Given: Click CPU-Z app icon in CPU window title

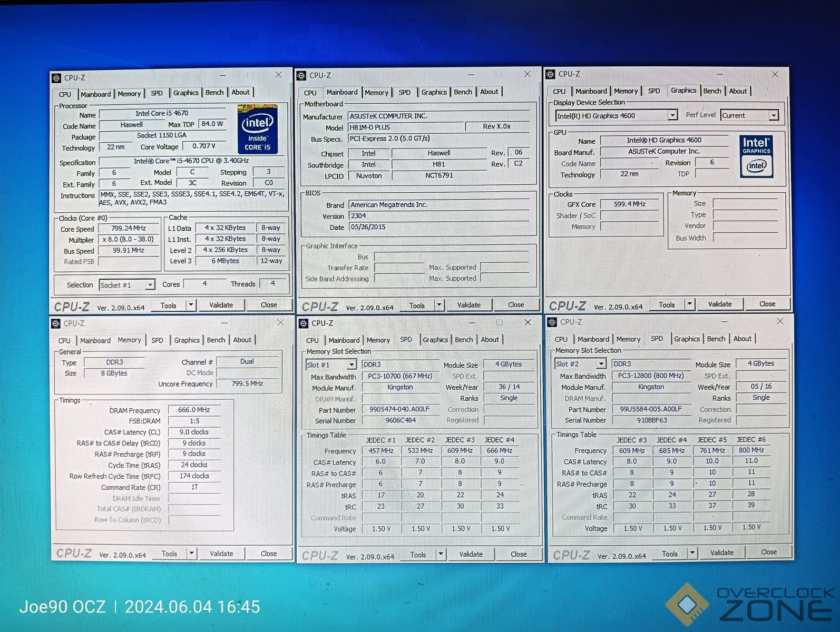Looking at the screenshot, I should click(56, 78).
